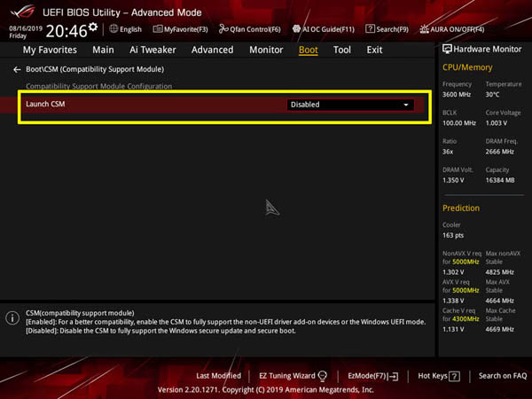Open the Ai Tweaker tab

(x=153, y=50)
